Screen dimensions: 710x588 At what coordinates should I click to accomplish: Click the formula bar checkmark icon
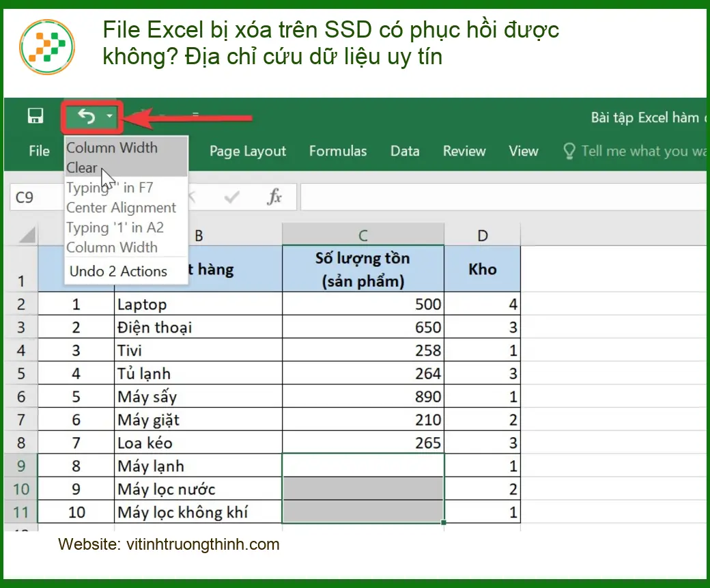pyautogui.click(x=232, y=197)
